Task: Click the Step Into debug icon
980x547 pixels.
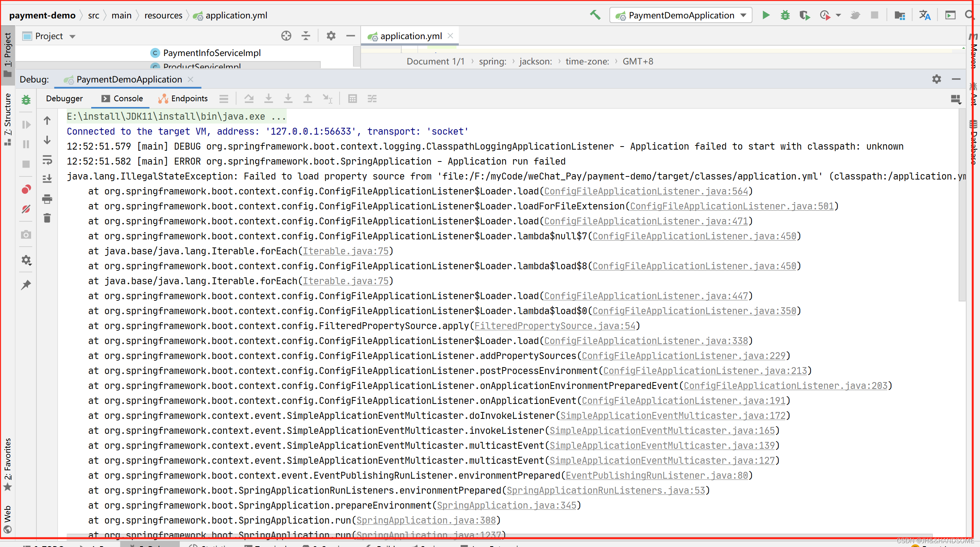Action: (269, 99)
